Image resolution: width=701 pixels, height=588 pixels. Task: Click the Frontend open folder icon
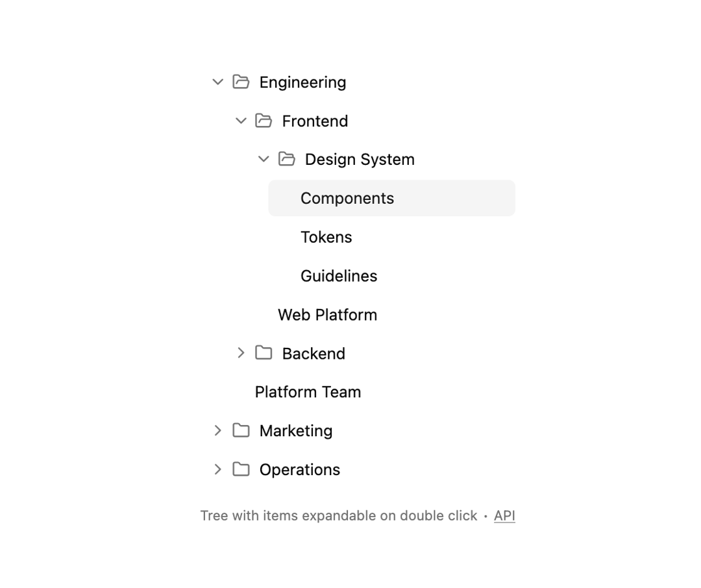point(264,121)
